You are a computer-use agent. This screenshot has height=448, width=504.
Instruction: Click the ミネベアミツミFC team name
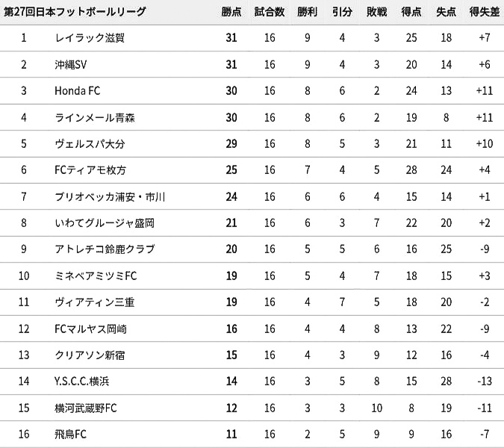96,276
